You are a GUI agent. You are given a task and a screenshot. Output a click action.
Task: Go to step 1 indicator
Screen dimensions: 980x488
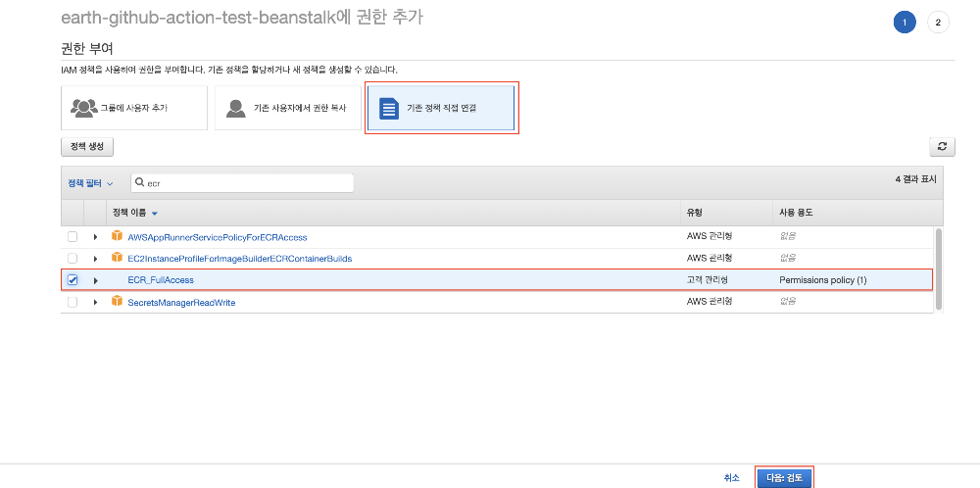(905, 23)
